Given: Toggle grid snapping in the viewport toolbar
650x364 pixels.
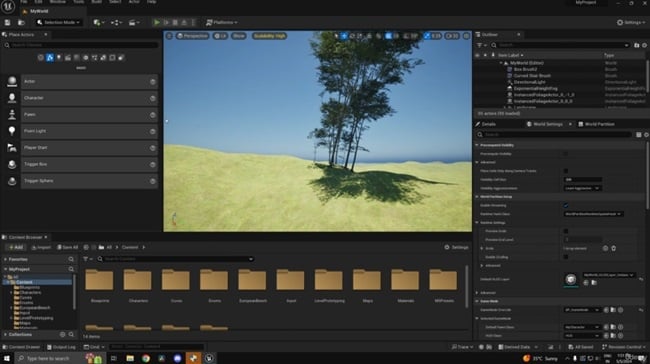Looking at the screenshot, I should pyautogui.click(x=388, y=36).
